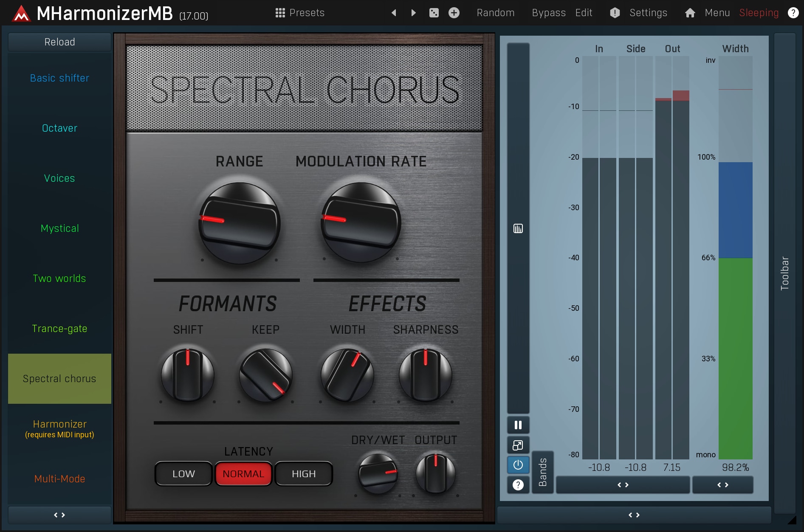Switch to the Octaver device

click(x=59, y=128)
